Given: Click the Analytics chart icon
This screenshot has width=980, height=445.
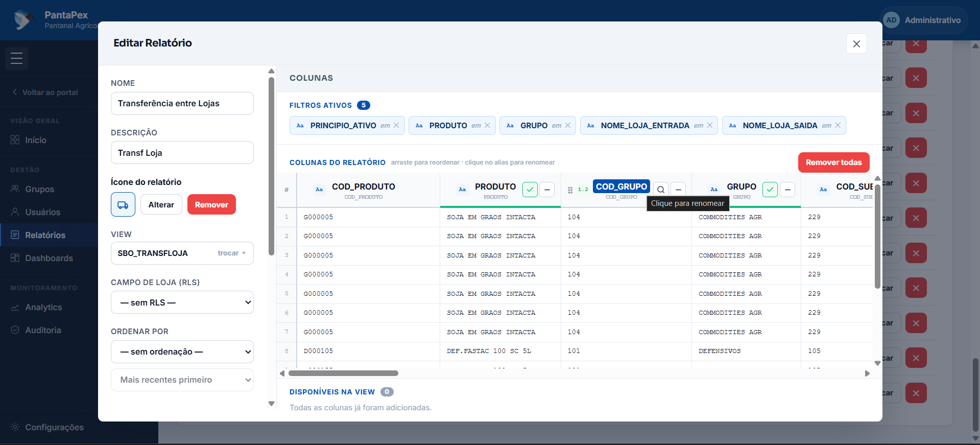Looking at the screenshot, I should tap(15, 307).
